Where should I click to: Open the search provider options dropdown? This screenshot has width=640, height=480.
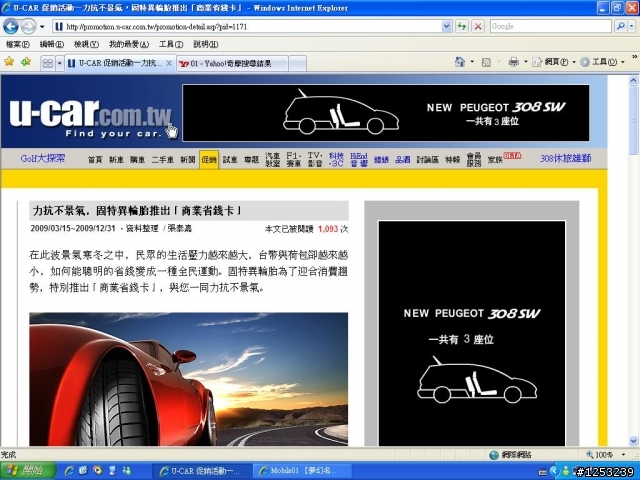(x=632, y=27)
